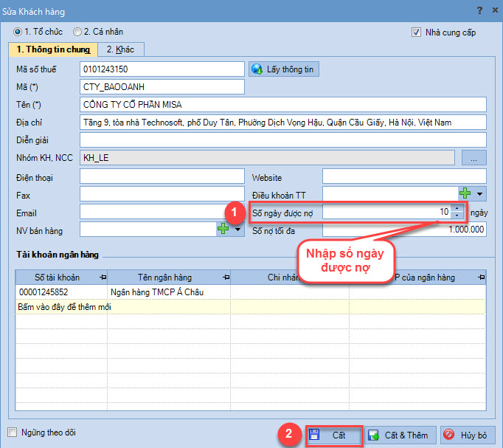Screen dimensions: 503x448
Task: Enable the Ngừng theo dõi checkbox
Action: [13, 433]
